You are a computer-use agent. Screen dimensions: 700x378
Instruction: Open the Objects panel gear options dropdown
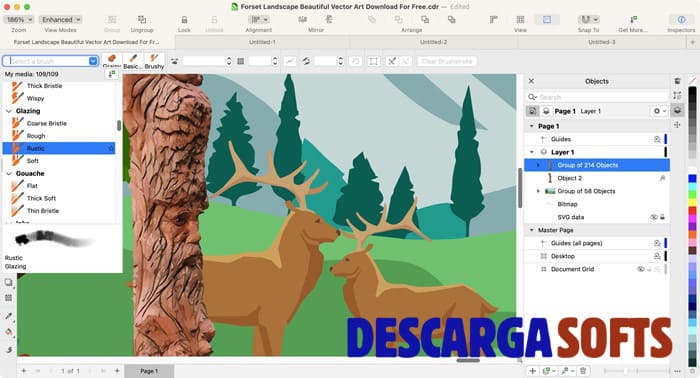click(660, 111)
